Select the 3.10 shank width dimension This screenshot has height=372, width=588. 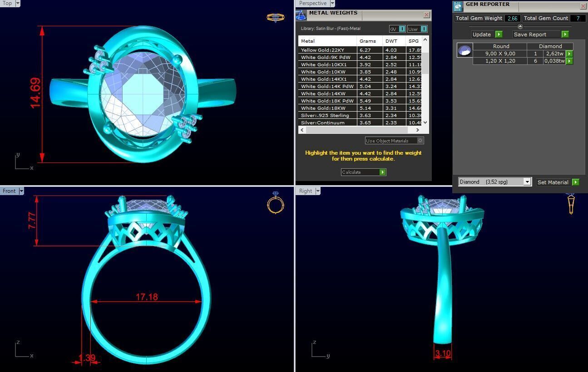point(443,353)
